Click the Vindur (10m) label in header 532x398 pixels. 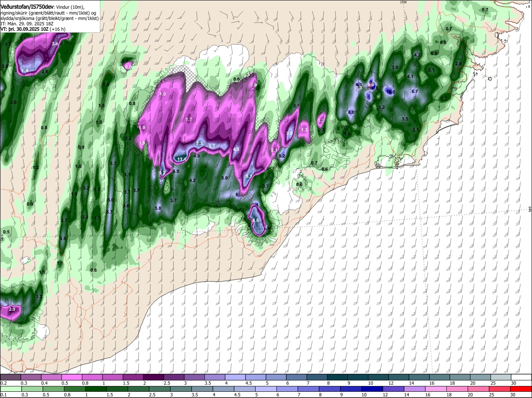click(69, 7)
